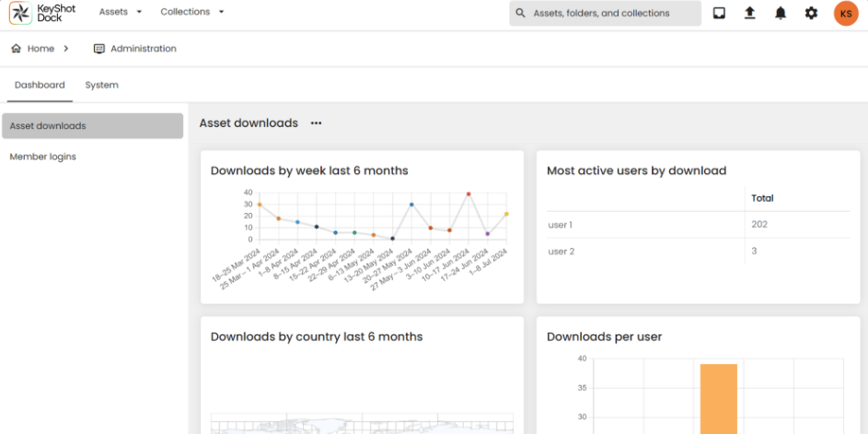868x434 pixels.
Task: Click the breadcrumb chevron after Home
Action: tap(66, 49)
